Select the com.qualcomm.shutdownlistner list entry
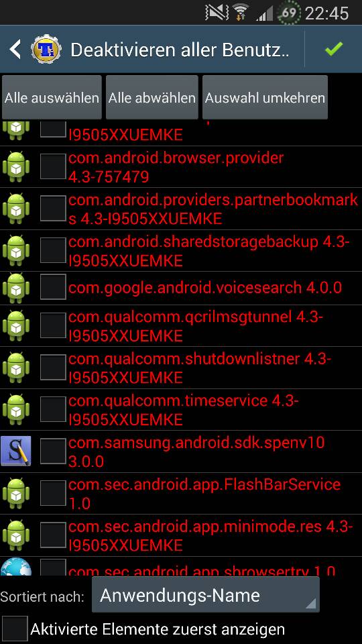 tap(181, 368)
